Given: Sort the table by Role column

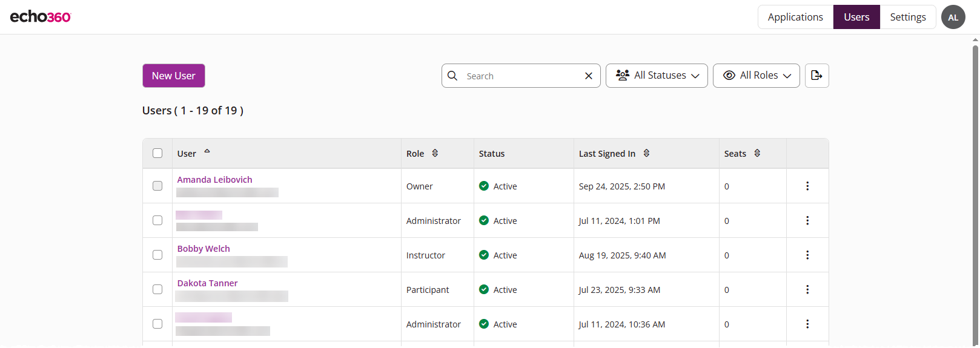Looking at the screenshot, I should (x=435, y=154).
